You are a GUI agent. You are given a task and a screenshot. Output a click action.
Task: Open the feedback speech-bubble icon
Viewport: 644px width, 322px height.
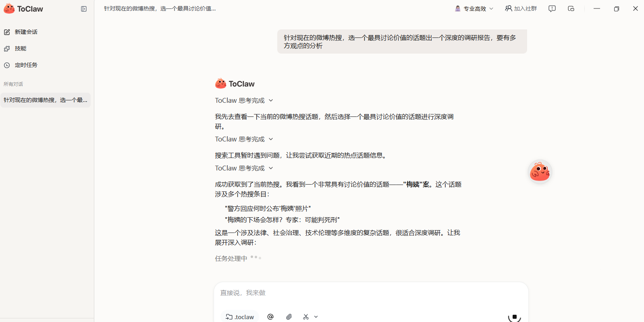552,8
